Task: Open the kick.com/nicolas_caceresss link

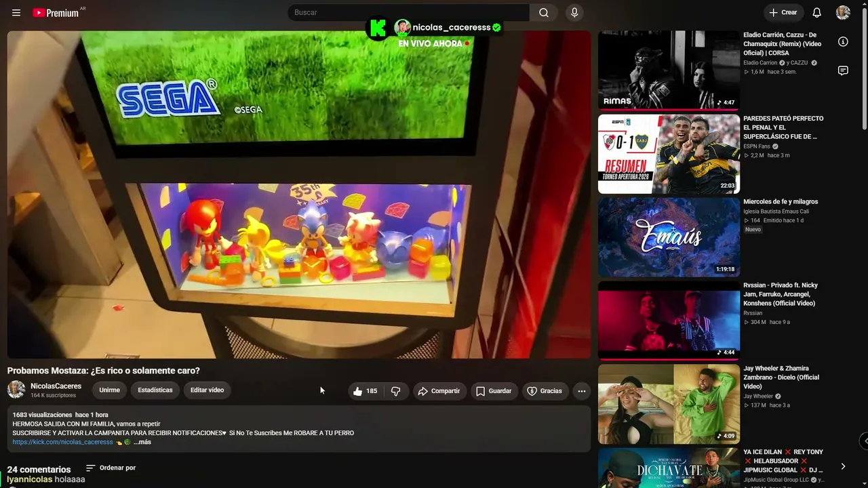Action: point(62,442)
